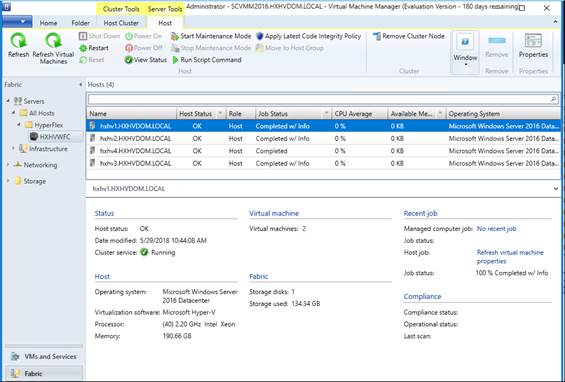Click Move to Host Group command
The width and height of the screenshot is (565, 382).
click(x=290, y=48)
